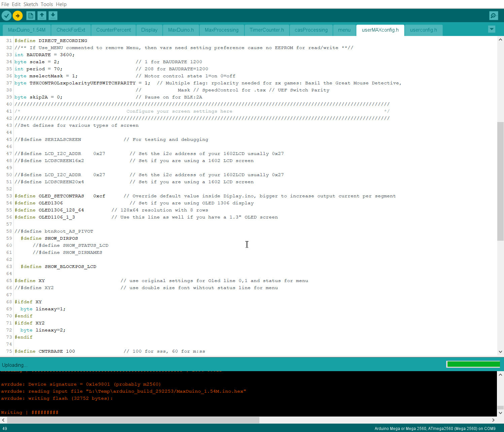
Task: Click the '//#define LCDSCREEN20x4' line
Action: [49, 182]
